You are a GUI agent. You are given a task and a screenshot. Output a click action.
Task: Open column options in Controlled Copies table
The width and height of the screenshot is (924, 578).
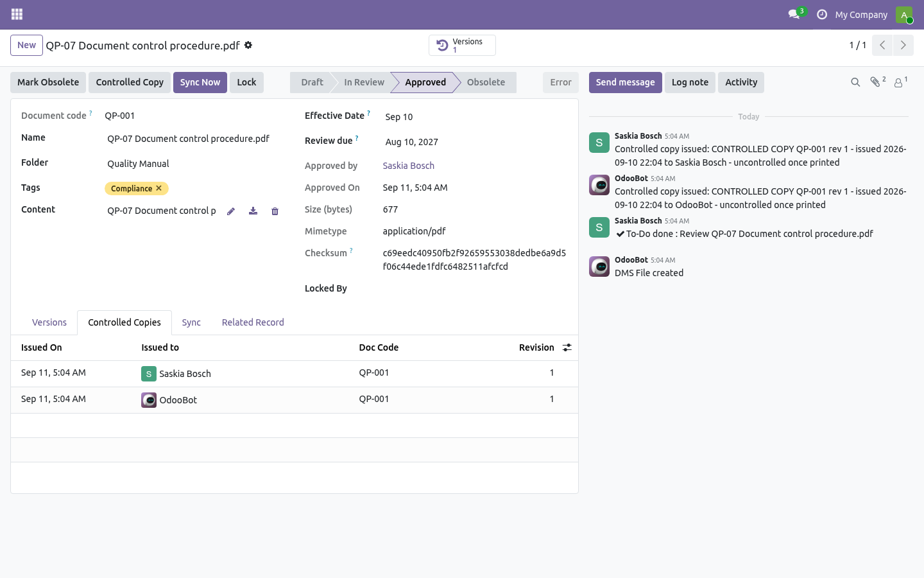[x=567, y=347]
